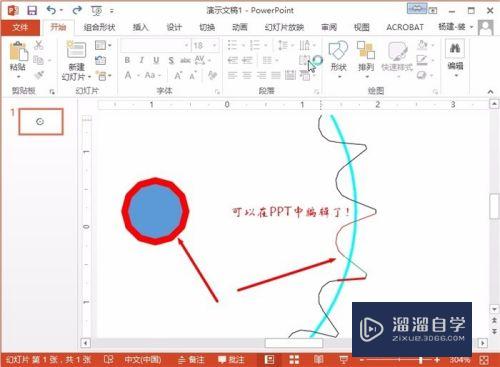The width and height of the screenshot is (500, 367).
Task: Switch to Normal view in status bar
Action: pos(269,359)
